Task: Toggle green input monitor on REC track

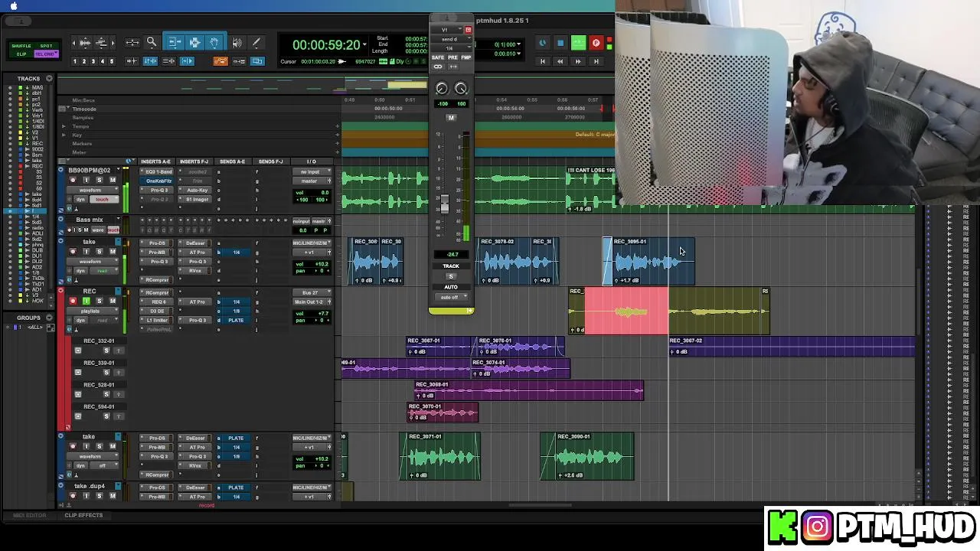Action: coord(85,302)
